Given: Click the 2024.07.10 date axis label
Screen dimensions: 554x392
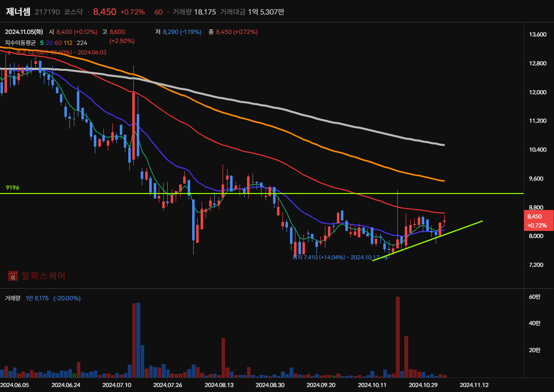Looking at the screenshot, I should tap(117, 385).
